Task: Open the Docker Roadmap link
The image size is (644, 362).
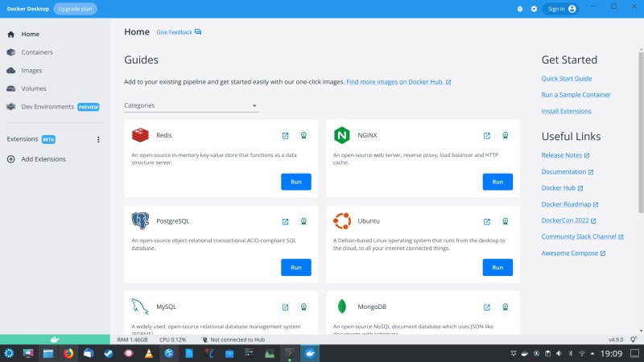Action: coord(570,204)
